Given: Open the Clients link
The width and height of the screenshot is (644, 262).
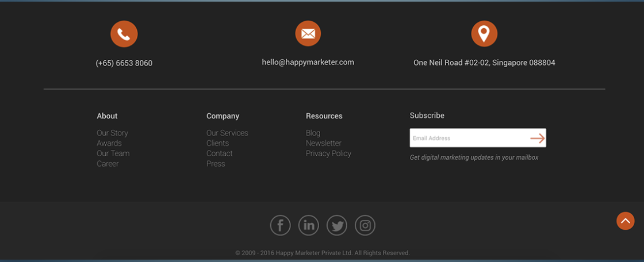Looking at the screenshot, I should 218,143.
